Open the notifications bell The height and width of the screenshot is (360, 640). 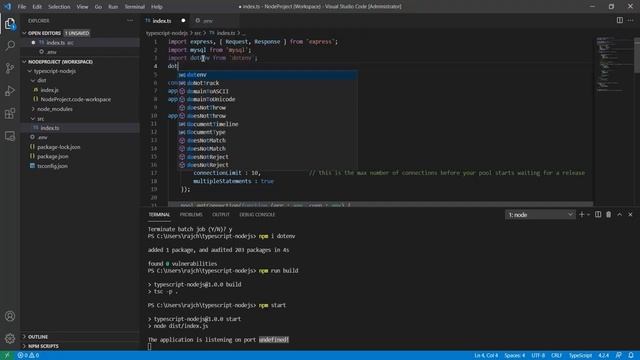point(631,356)
